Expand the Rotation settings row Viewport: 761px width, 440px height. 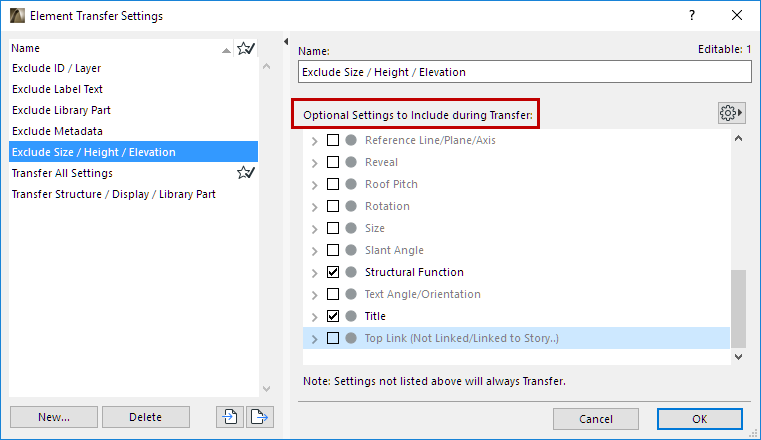click(315, 206)
